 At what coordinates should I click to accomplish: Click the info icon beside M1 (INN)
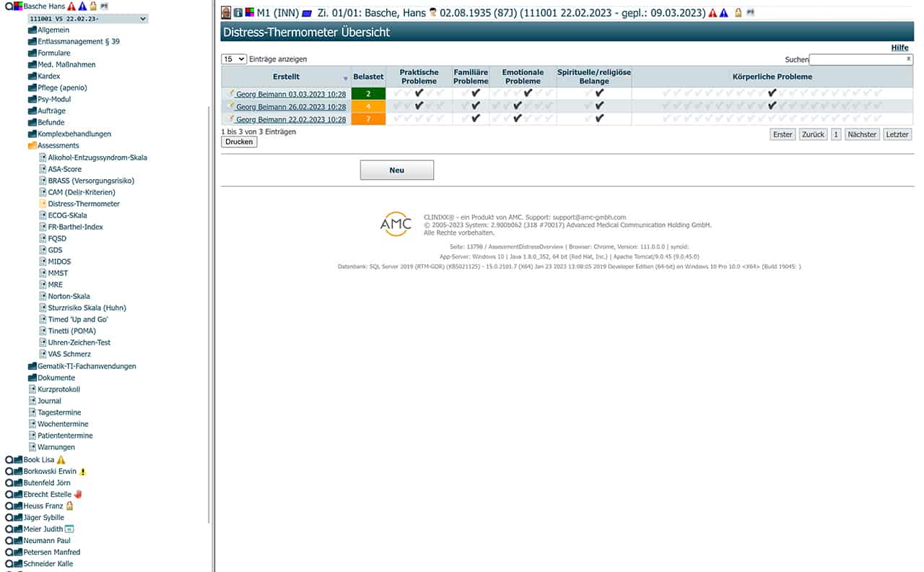[237, 13]
